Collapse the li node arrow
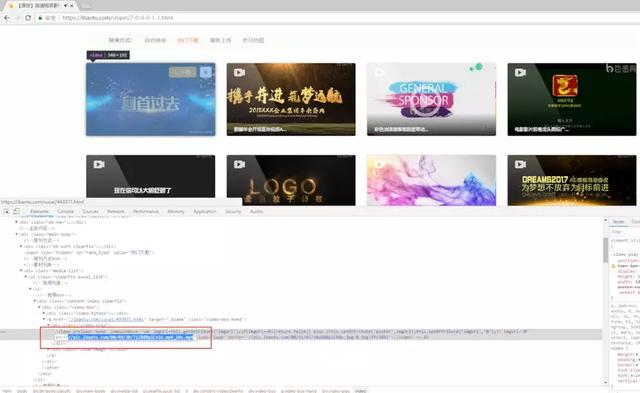The height and width of the screenshot is (393, 640). point(30,289)
